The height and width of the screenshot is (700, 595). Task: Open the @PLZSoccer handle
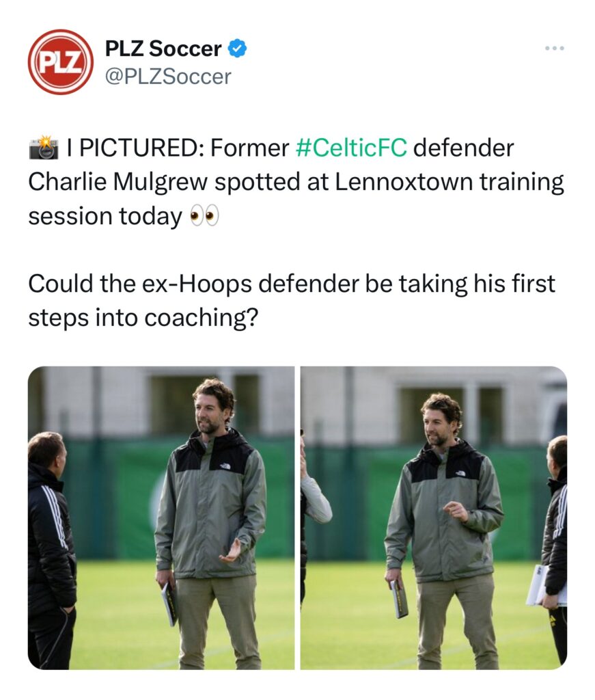(168, 77)
